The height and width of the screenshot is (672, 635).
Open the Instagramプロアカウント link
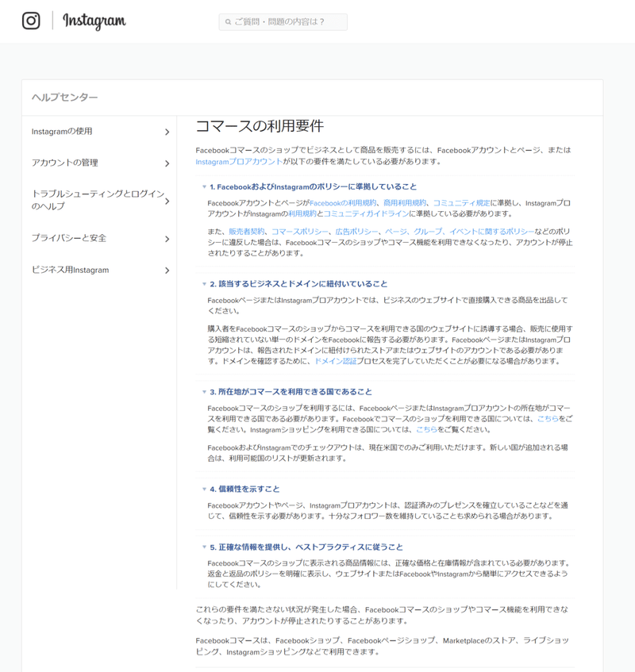[239, 163]
